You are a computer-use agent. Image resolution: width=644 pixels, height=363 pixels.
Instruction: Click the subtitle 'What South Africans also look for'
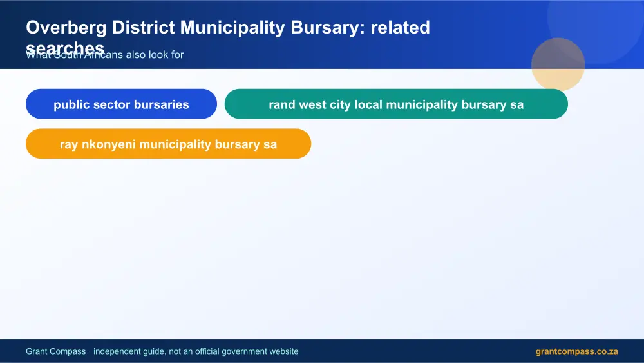[x=105, y=55]
